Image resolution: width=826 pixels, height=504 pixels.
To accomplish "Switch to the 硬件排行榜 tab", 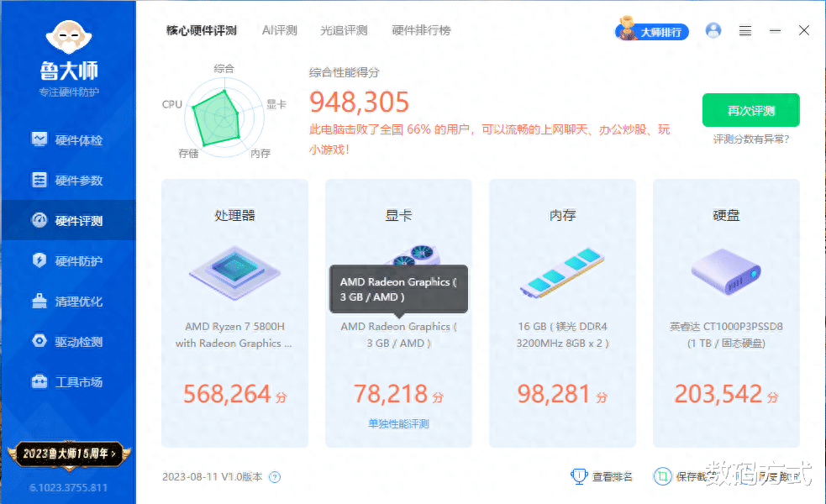I will (422, 30).
